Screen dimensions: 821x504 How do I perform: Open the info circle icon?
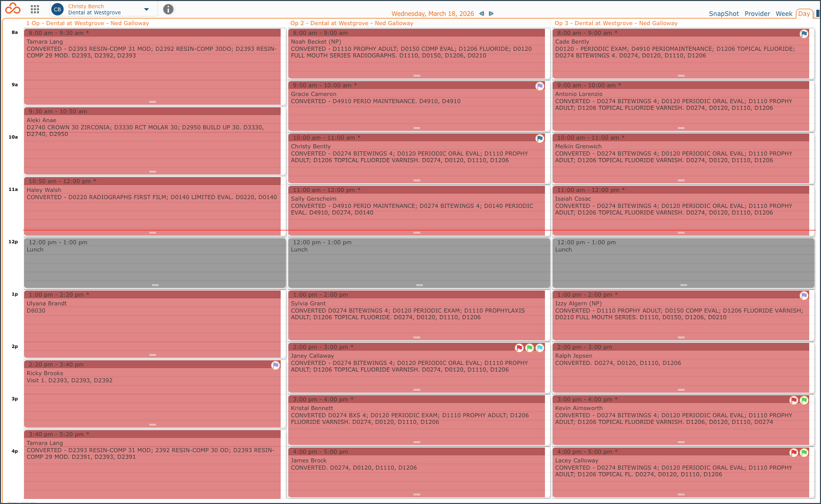click(x=168, y=9)
